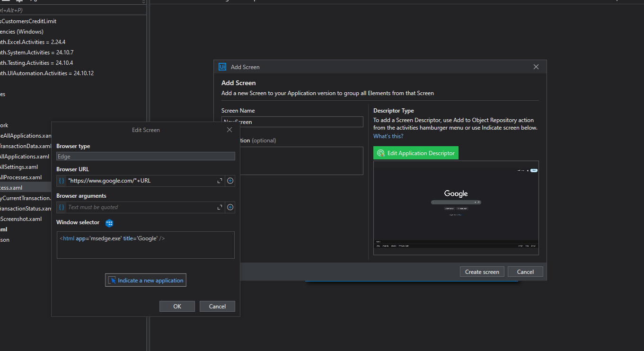Click the Google screen preview thumbnail
The image size is (644, 351).
click(455, 207)
